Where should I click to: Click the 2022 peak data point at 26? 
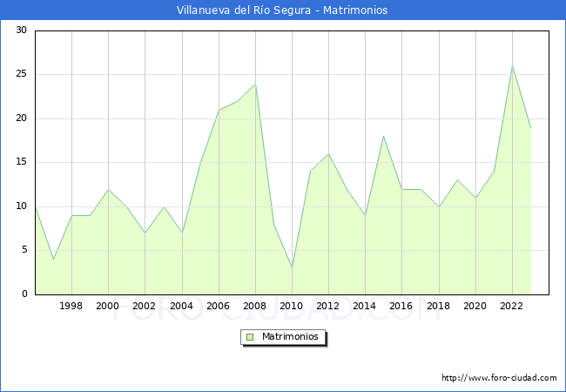click(x=512, y=66)
